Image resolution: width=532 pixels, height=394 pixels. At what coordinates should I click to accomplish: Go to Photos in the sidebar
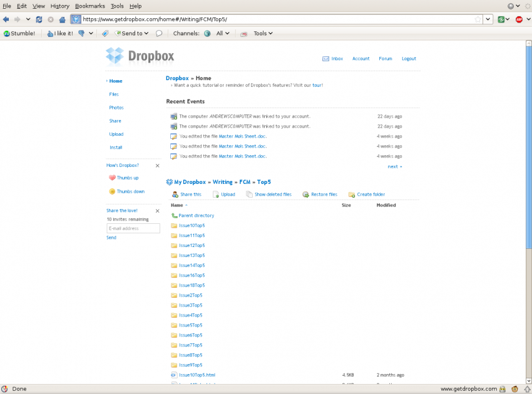[116, 108]
